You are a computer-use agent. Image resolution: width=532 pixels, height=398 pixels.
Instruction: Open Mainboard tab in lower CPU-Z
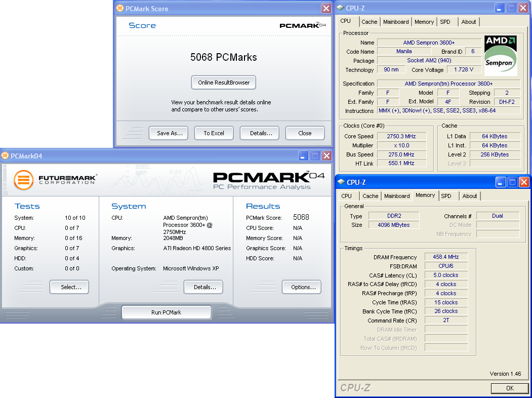(397, 196)
